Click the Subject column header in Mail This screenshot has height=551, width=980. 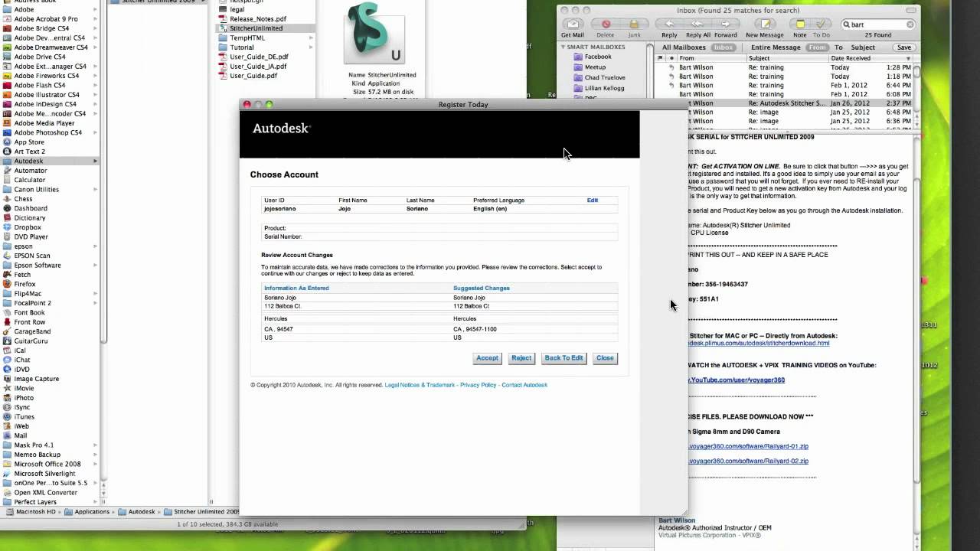[x=787, y=58]
